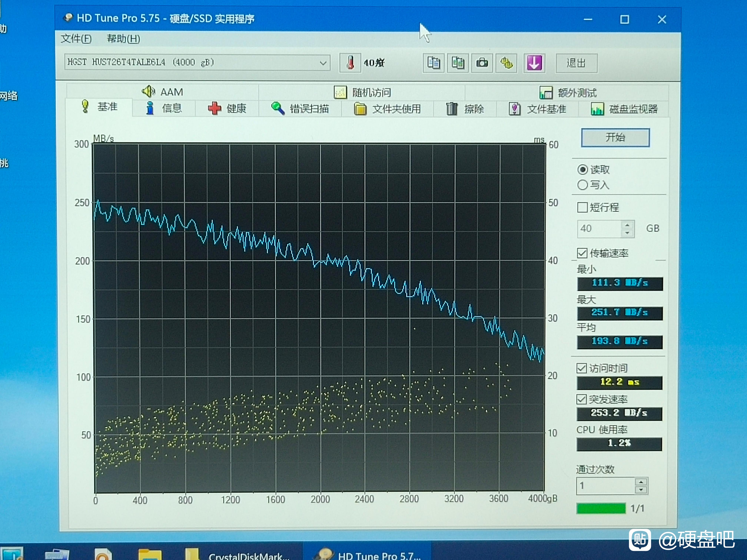The height and width of the screenshot is (560, 747).
Task: Increase short stroke GB value with up arrow
Action: coord(628,225)
